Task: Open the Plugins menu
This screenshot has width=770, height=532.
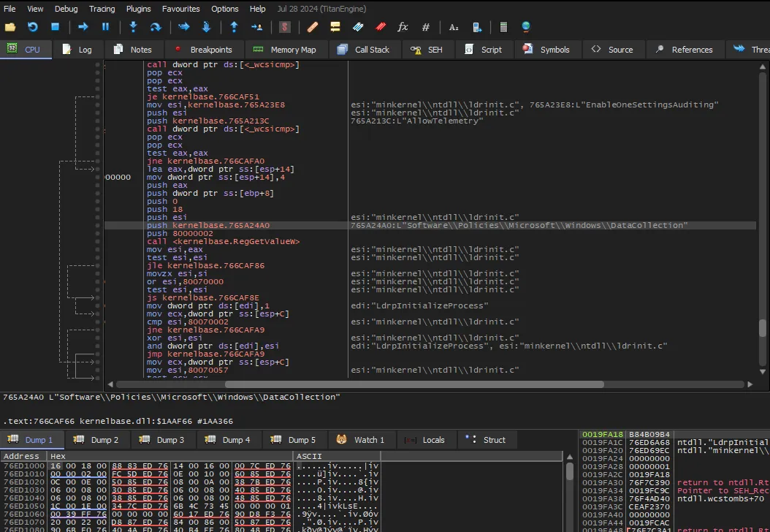Action: [139, 9]
